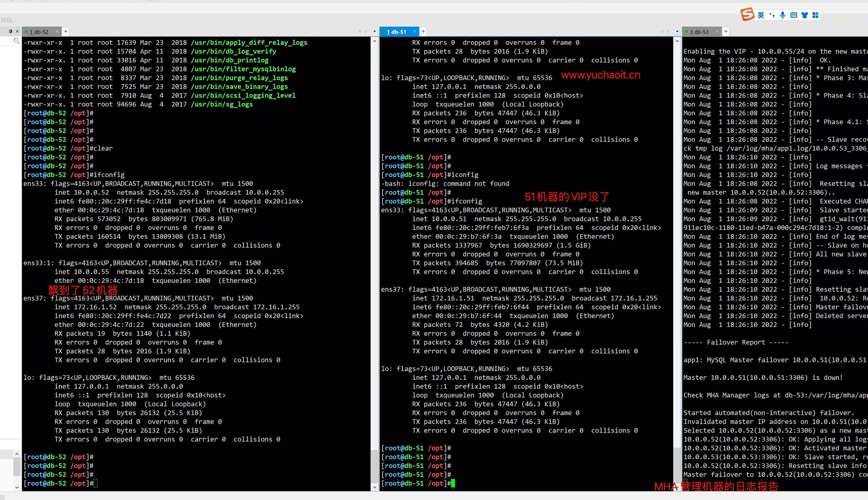Image resolution: width=868 pixels, height=500 pixels.
Task: Close the left side panel
Action: [17, 31]
